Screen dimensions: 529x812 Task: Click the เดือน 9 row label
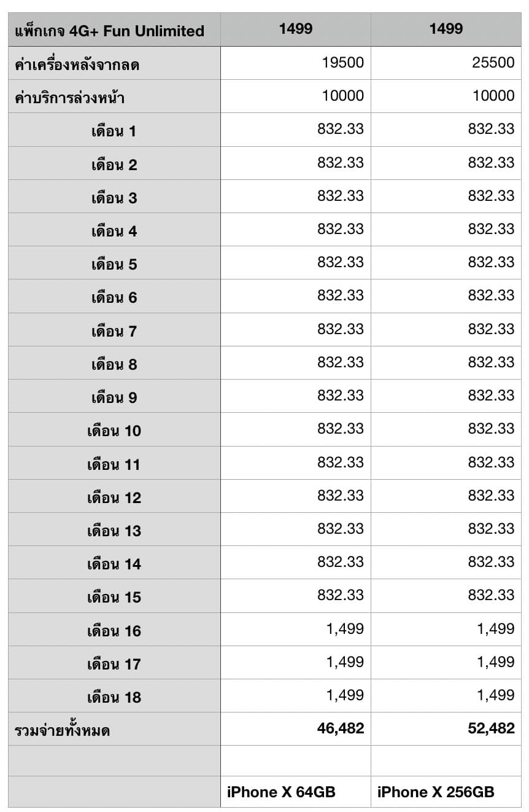point(114,397)
